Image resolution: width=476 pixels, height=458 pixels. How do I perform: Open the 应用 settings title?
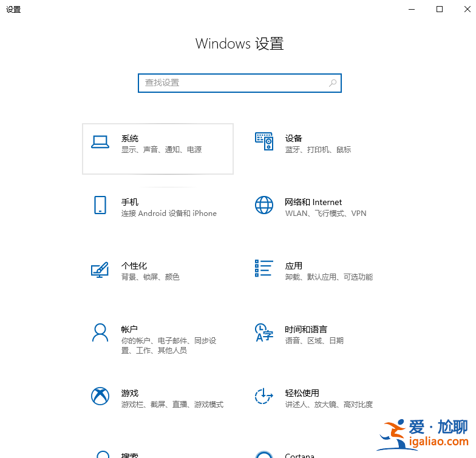point(294,266)
